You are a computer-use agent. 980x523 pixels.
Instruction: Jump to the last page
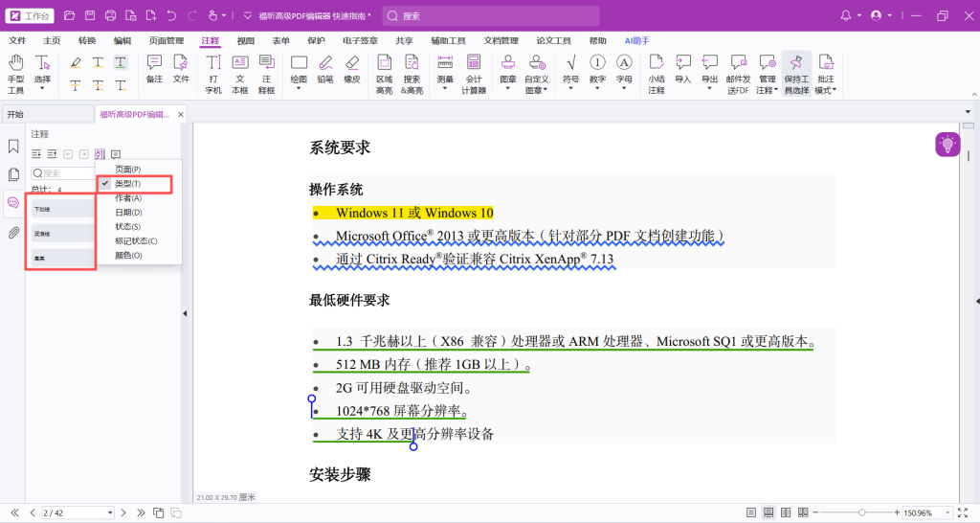point(141,513)
